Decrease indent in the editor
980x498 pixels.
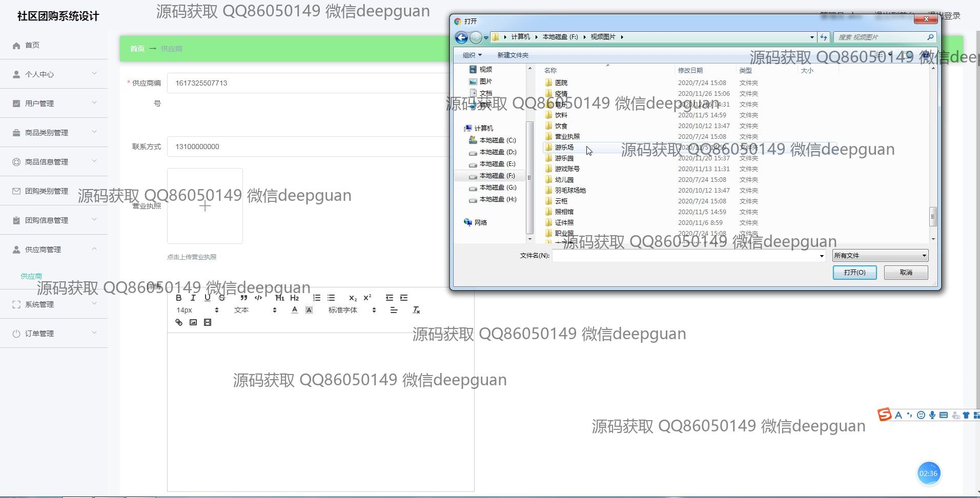pyautogui.click(x=390, y=298)
